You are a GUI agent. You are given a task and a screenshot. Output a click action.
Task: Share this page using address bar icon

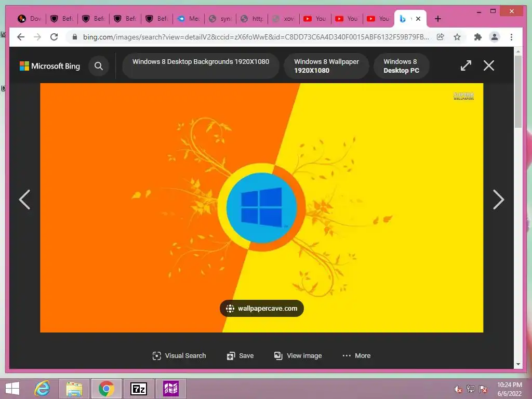click(441, 37)
